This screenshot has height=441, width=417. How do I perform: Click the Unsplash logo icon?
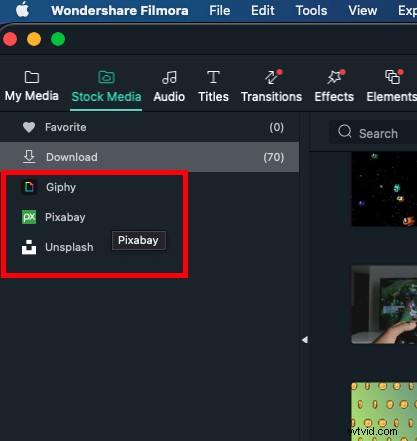[x=29, y=247]
